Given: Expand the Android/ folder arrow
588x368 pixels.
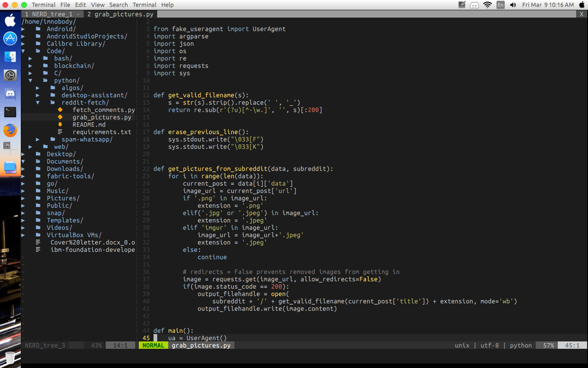Looking at the screenshot, I should (23, 29).
